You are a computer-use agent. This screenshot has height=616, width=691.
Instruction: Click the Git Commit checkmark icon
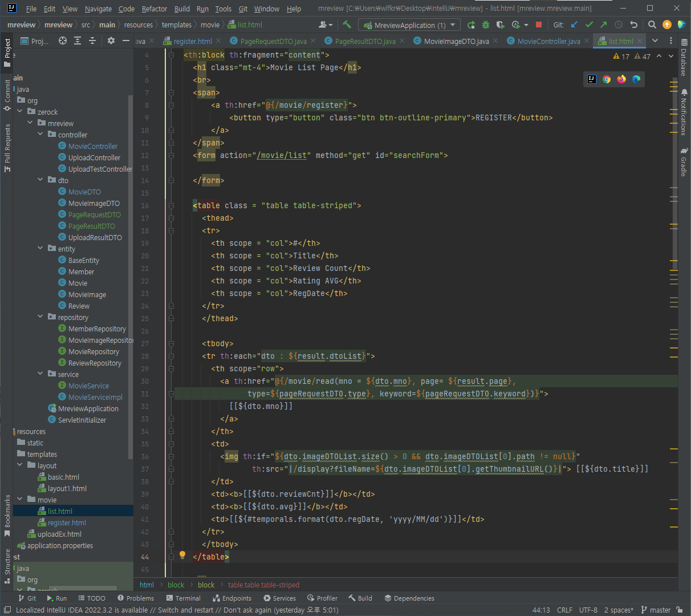click(589, 25)
